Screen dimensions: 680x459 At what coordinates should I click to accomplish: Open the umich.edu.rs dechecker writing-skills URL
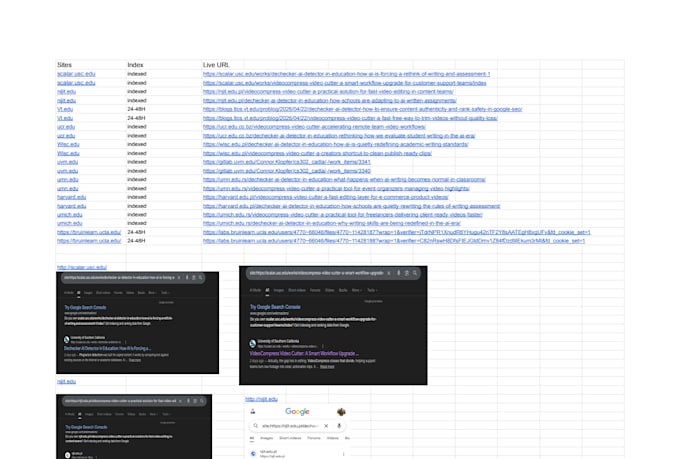coord(332,223)
